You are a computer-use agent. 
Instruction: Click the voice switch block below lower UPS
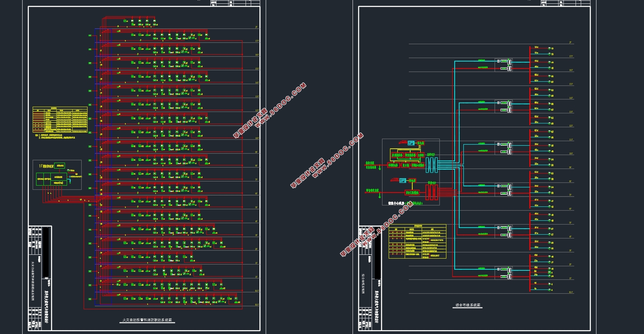[x=412, y=193]
